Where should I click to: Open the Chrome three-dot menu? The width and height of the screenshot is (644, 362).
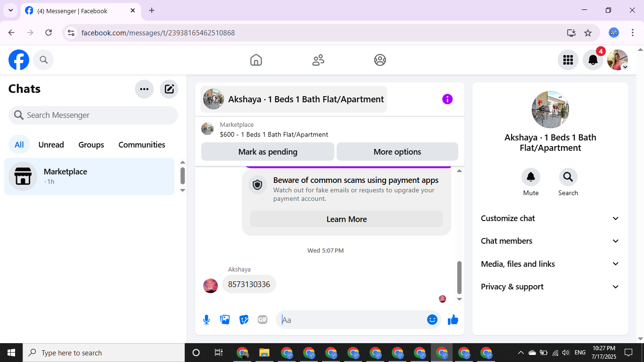point(632,33)
